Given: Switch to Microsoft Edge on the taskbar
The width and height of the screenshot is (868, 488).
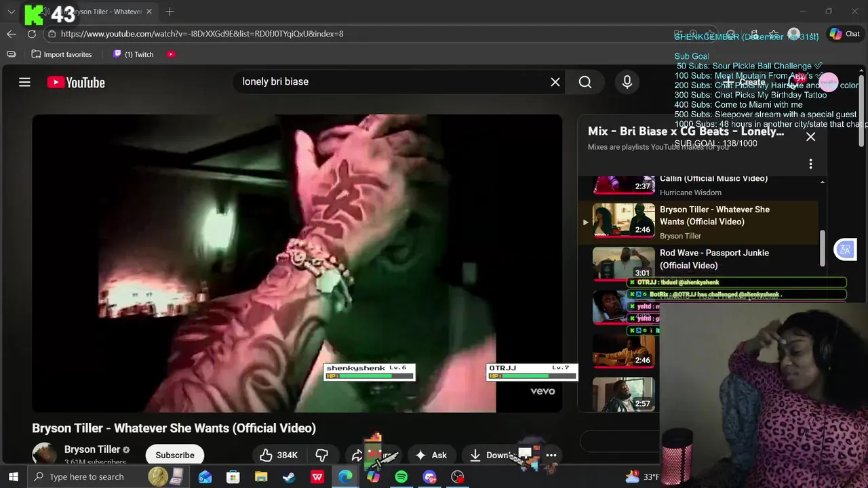Looking at the screenshot, I should (x=345, y=477).
